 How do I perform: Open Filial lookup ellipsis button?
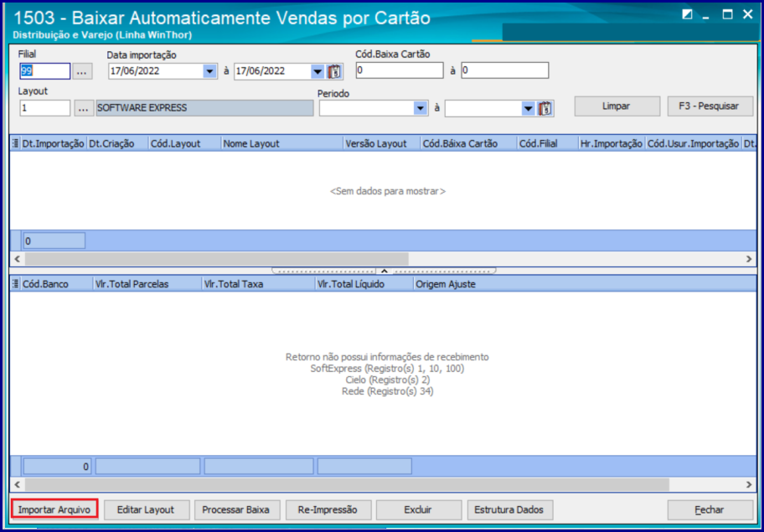point(82,71)
